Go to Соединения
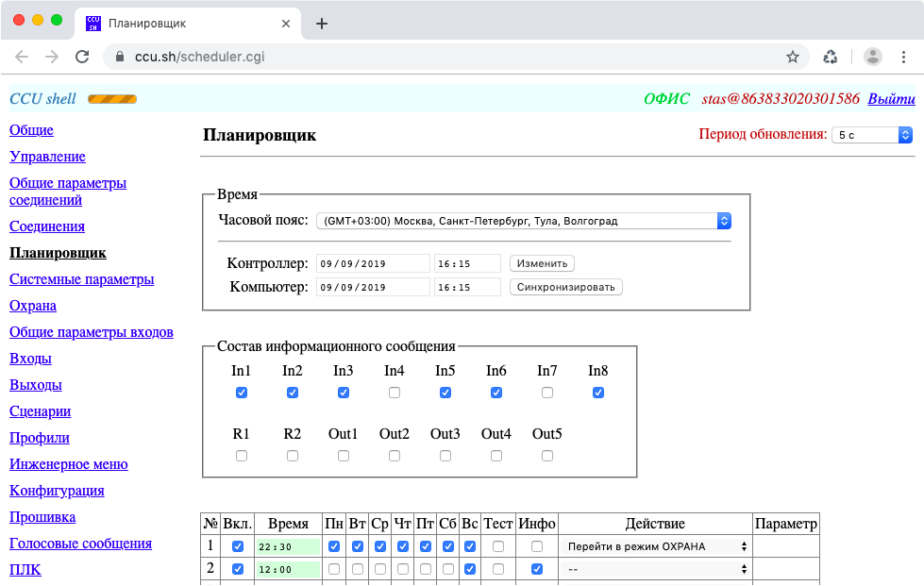This screenshot has height=586, width=924. point(46,226)
